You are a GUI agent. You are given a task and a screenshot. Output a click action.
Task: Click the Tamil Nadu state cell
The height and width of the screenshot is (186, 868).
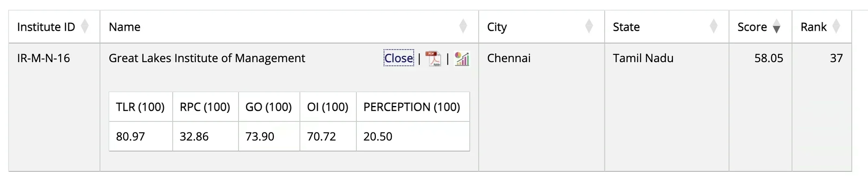point(643,58)
